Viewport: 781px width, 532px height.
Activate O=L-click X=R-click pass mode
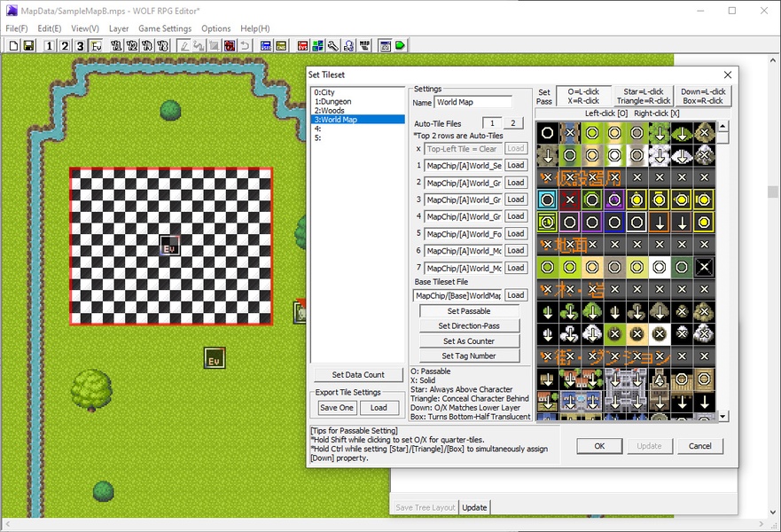coord(583,96)
